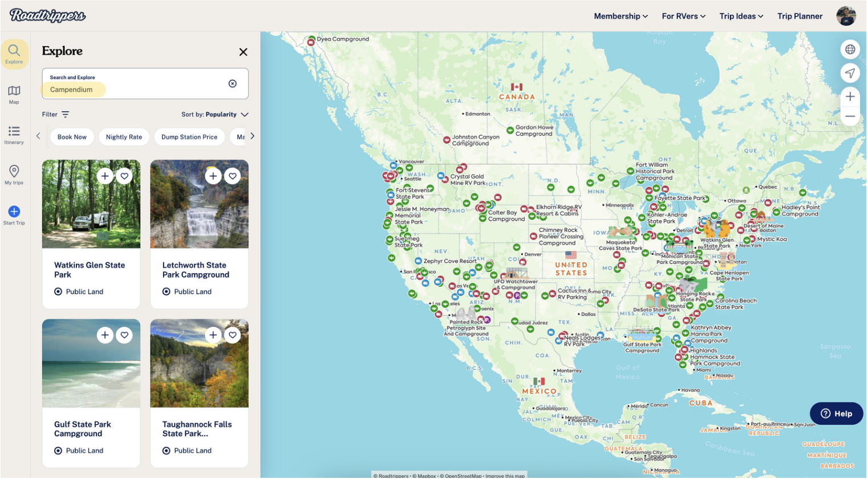The width and height of the screenshot is (868, 479).
Task: Click the Crystal Gold Mine RV Park label
Action: click(x=467, y=180)
